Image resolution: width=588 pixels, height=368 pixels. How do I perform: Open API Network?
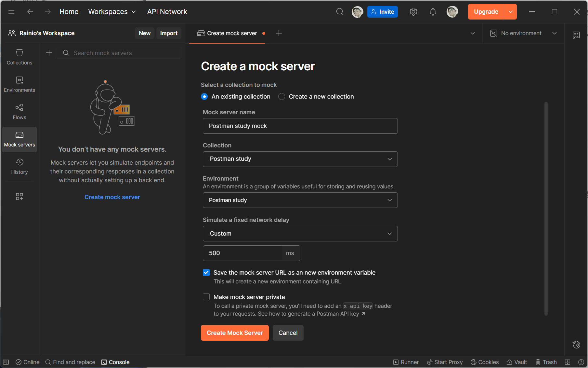point(167,12)
